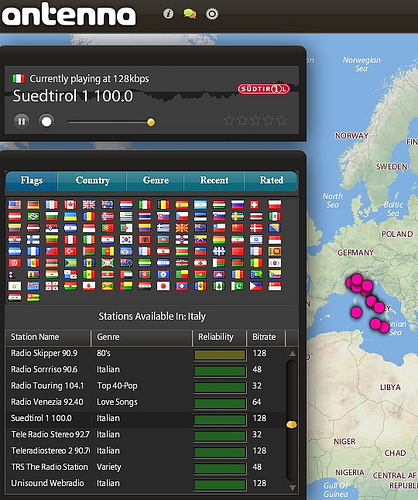Viewport: 418px width, 500px height.
Task: Play Radio Venezia 92.40 station
Action: coord(146,402)
